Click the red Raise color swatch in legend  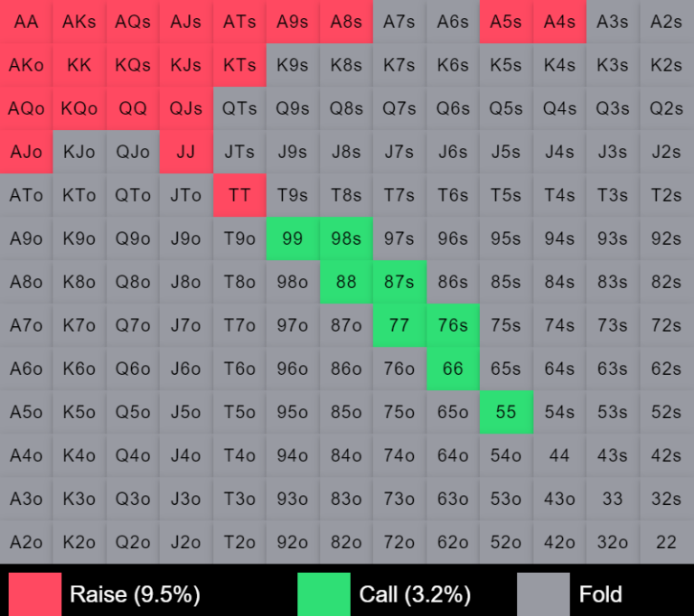35,594
